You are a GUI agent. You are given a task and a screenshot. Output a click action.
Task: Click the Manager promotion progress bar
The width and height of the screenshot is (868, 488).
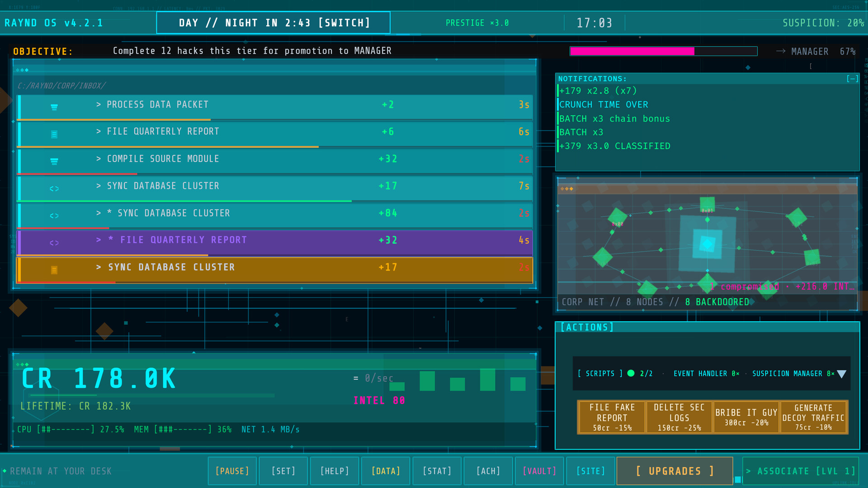(x=664, y=51)
